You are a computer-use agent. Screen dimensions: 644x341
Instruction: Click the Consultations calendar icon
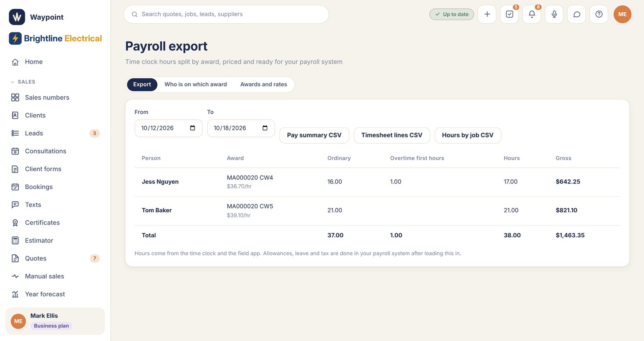click(15, 151)
